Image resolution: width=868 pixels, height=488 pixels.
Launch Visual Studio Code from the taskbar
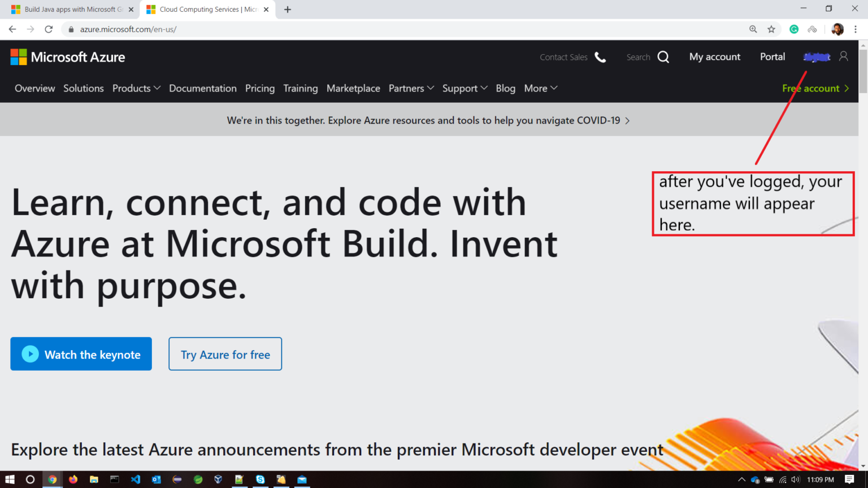(135, 480)
